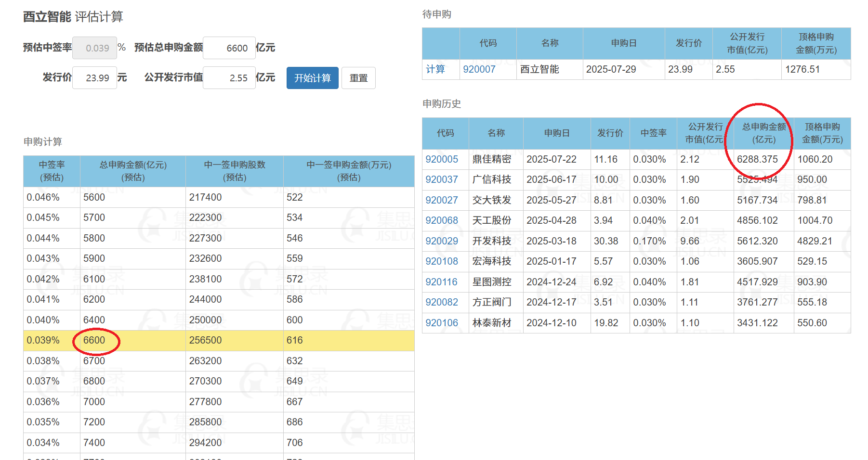Click the 开始计算 button

point(312,78)
